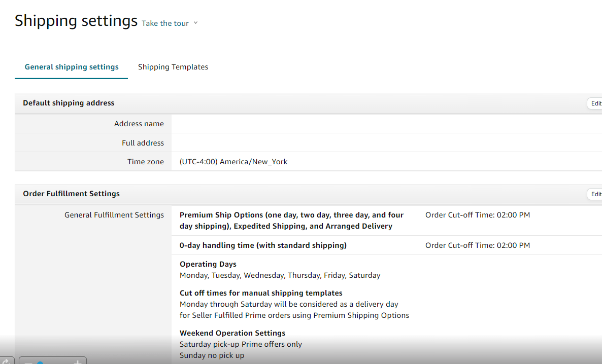Edit the Order Fulfillment Settings section
Image resolution: width=602 pixels, height=364 pixels.
click(596, 194)
